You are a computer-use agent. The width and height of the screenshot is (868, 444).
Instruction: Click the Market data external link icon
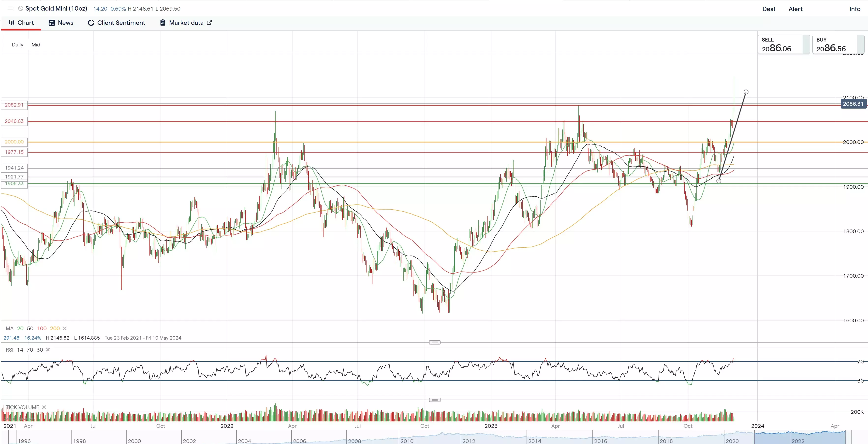[x=209, y=22]
